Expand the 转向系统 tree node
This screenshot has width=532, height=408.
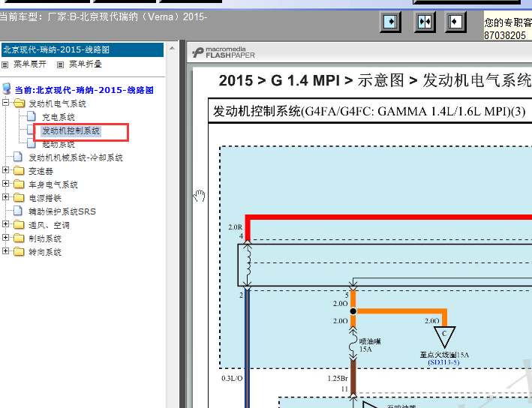pos(5,251)
